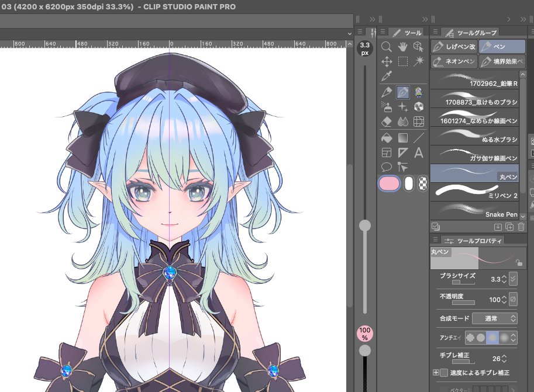The width and height of the screenshot is (534, 392).
Task: Select the mesh grid tool icon
Action: [419, 122]
